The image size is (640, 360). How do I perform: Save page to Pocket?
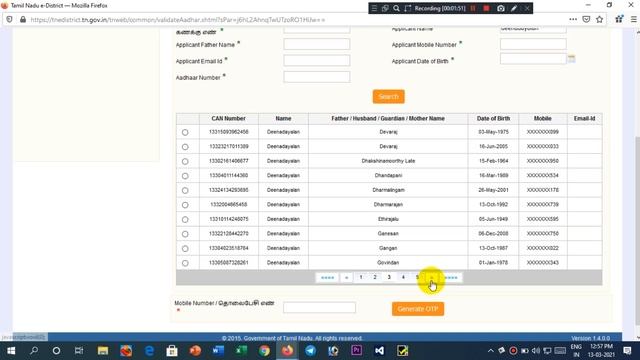pos(586,19)
